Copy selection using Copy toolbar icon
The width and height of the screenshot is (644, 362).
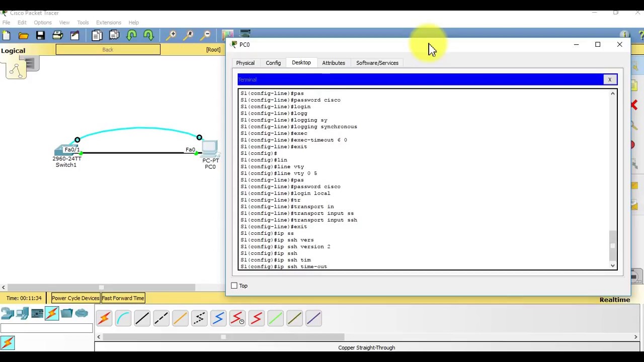pyautogui.click(x=97, y=35)
